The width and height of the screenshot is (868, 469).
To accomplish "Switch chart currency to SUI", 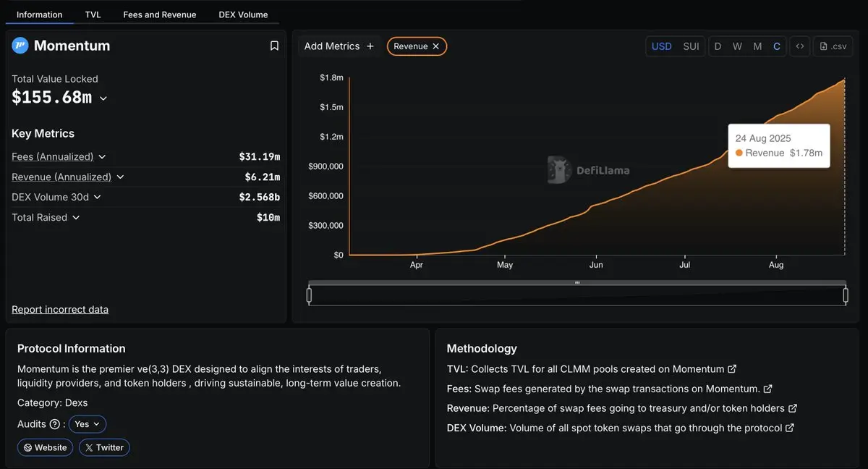I will (x=691, y=46).
